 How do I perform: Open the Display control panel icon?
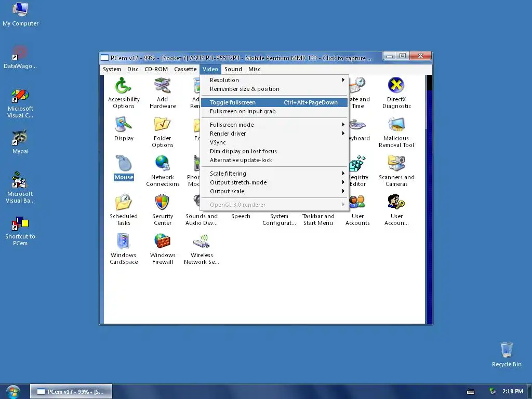pyautogui.click(x=124, y=129)
